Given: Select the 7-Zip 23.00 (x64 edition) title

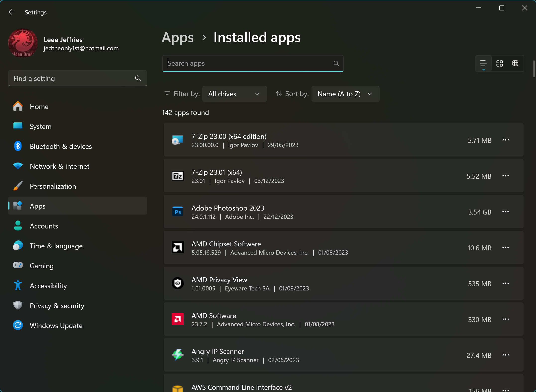Looking at the screenshot, I should tap(229, 136).
